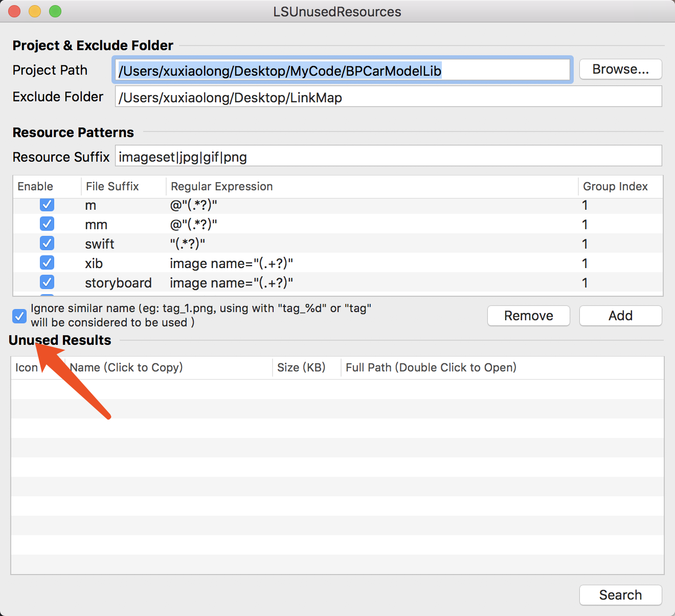
Task: Click group index 1 in xib row
Action: click(x=584, y=263)
